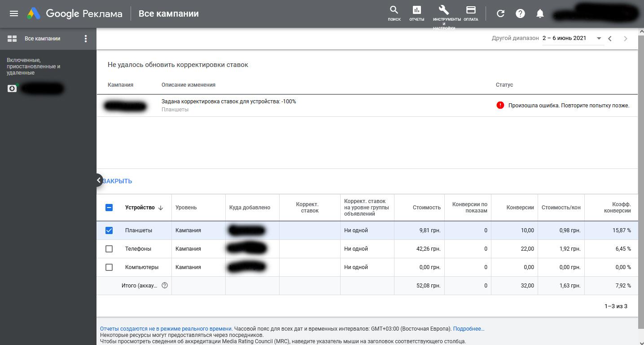Click the 6,45 % conversion rate cell
Screen dimensions: 644x345
pos(624,249)
